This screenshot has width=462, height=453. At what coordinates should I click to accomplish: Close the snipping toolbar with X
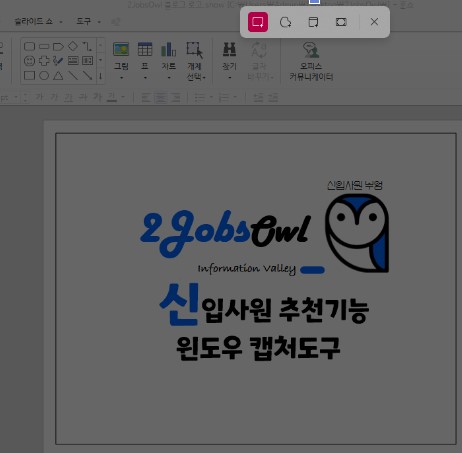(374, 22)
